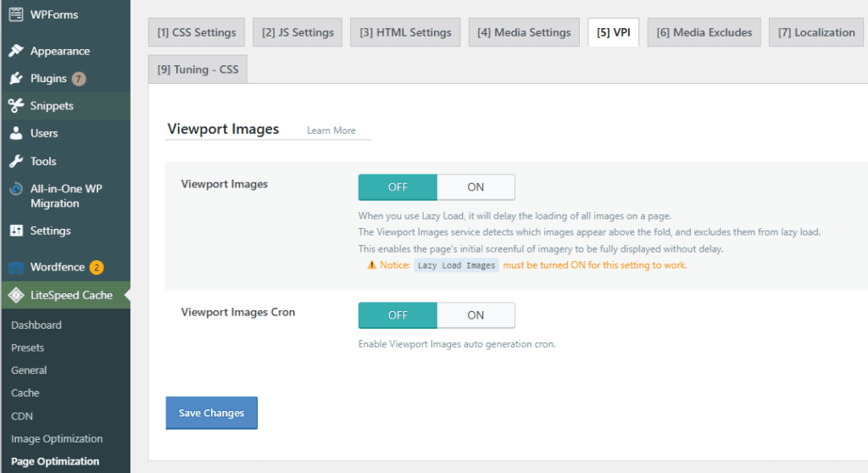Open the [1] CSS Settings tab
Viewport: 868px width, 473px height.
point(197,32)
